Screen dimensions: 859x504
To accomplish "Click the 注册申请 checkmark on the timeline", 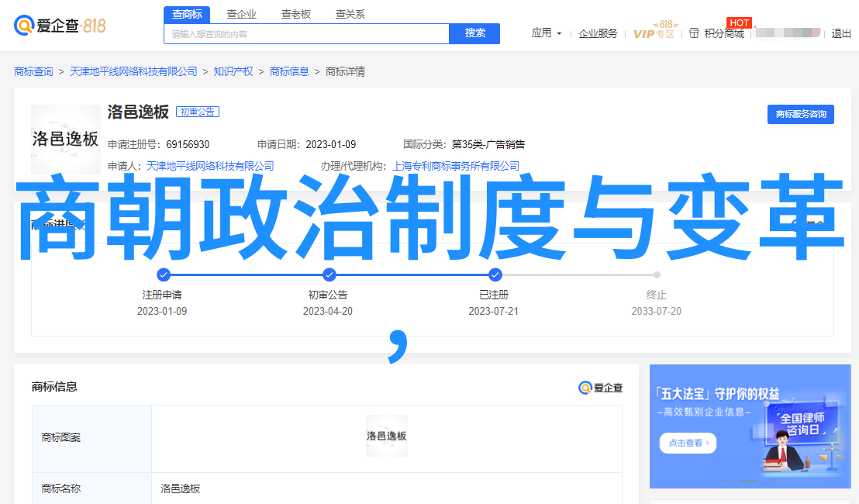I will click(163, 274).
